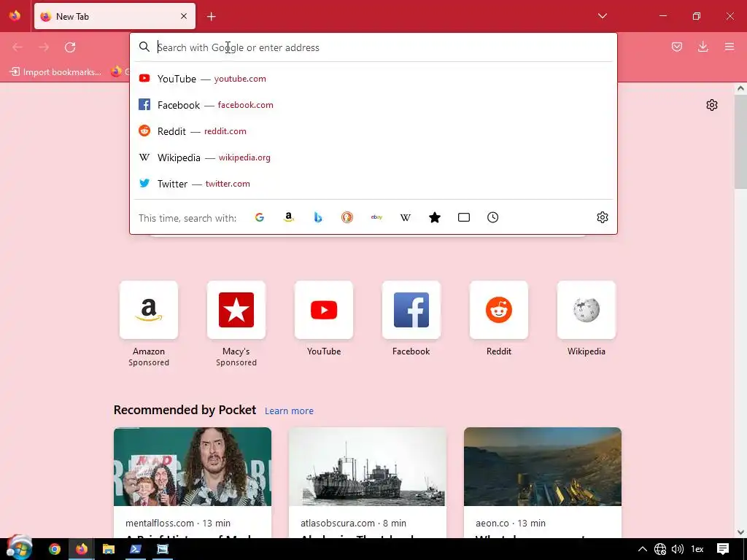This screenshot has height=560, width=747.
Task: Search this time with Wikipedia
Action: (406, 217)
